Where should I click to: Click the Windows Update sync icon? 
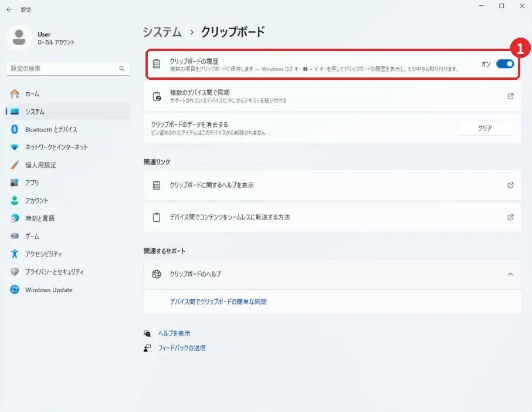pos(15,289)
